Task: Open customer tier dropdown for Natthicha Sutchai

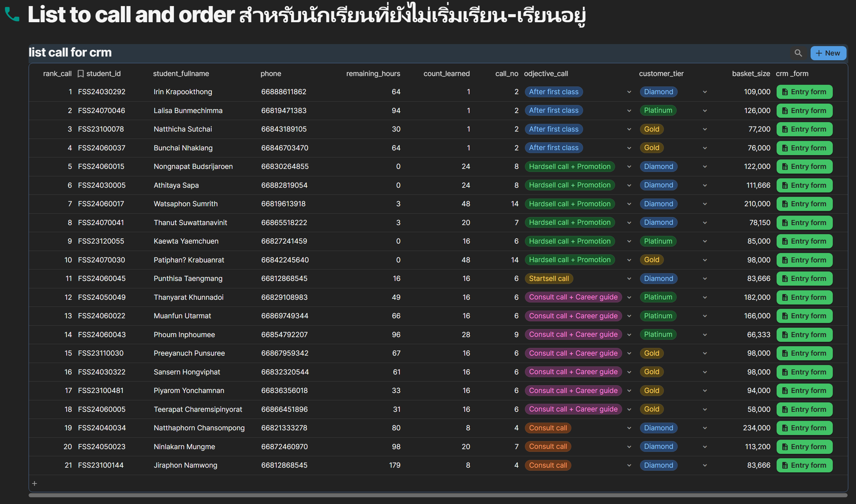Action: 705,130
